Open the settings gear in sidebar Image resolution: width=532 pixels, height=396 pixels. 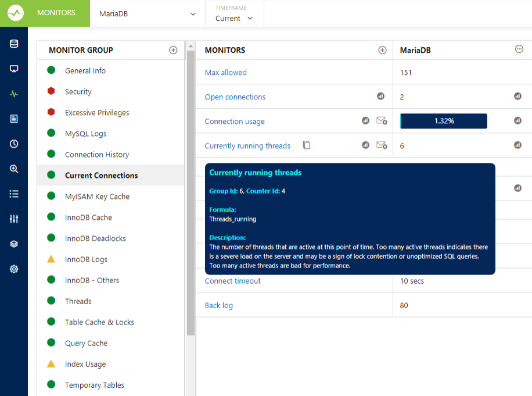pos(14,269)
